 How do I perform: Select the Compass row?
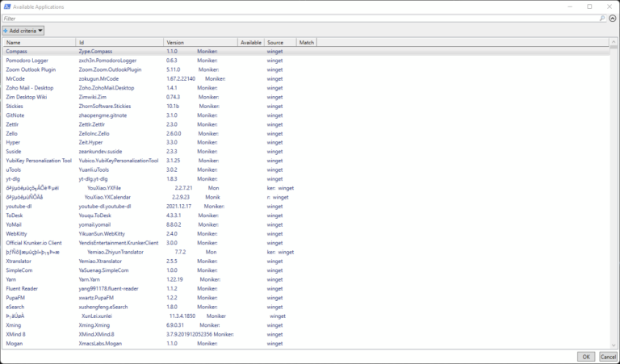[x=307, y=52]
